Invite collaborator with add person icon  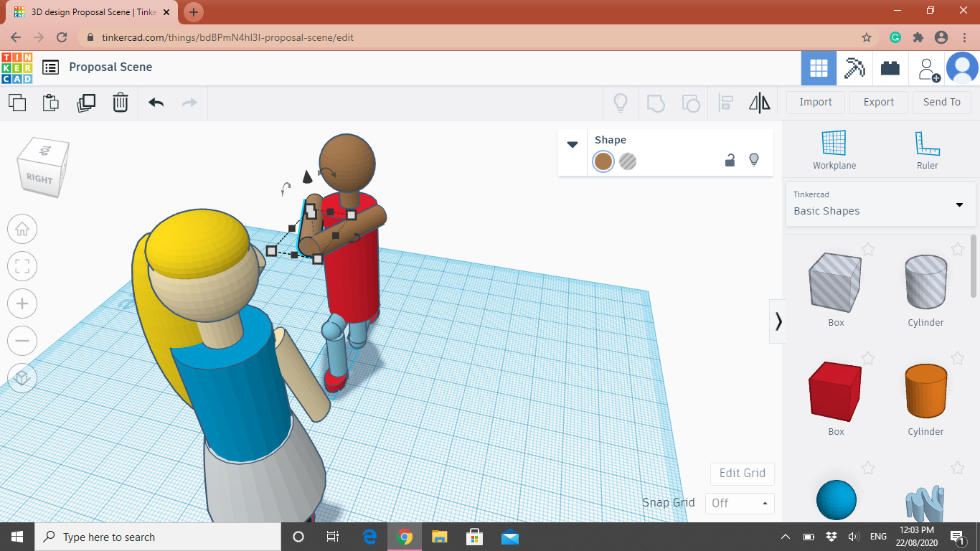[928, 69]
